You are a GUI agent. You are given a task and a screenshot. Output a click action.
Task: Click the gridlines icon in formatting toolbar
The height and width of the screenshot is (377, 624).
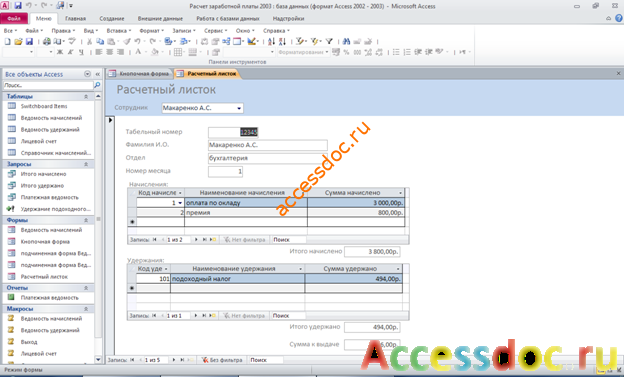[x=178, y=52]
